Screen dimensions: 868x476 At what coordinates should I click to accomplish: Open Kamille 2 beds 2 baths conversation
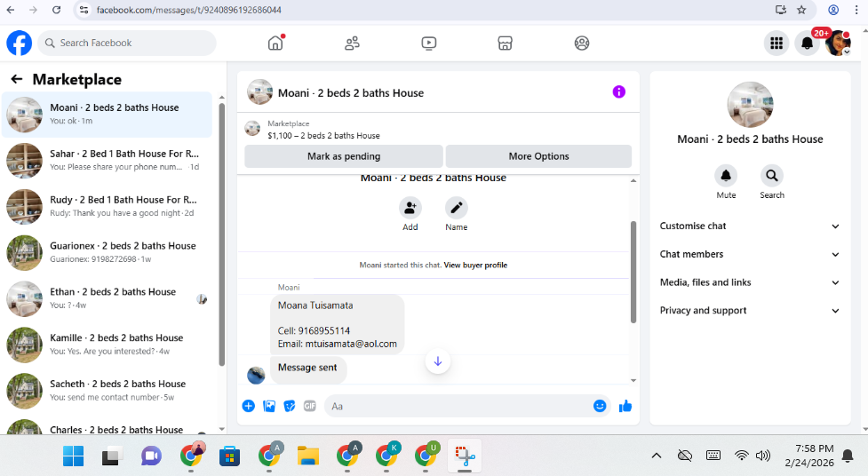point(108,345)
